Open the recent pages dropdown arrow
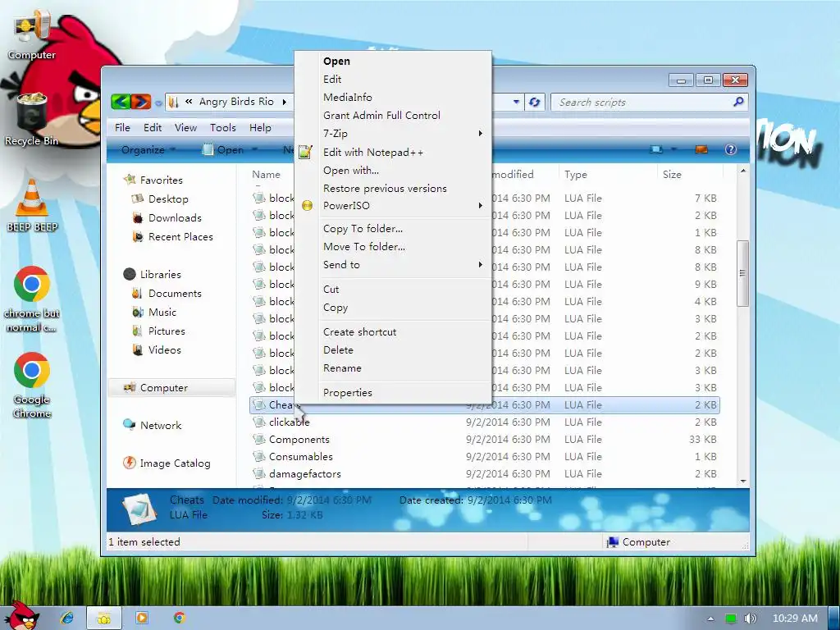Screen dimensions: 840x630 pos(158,103)
